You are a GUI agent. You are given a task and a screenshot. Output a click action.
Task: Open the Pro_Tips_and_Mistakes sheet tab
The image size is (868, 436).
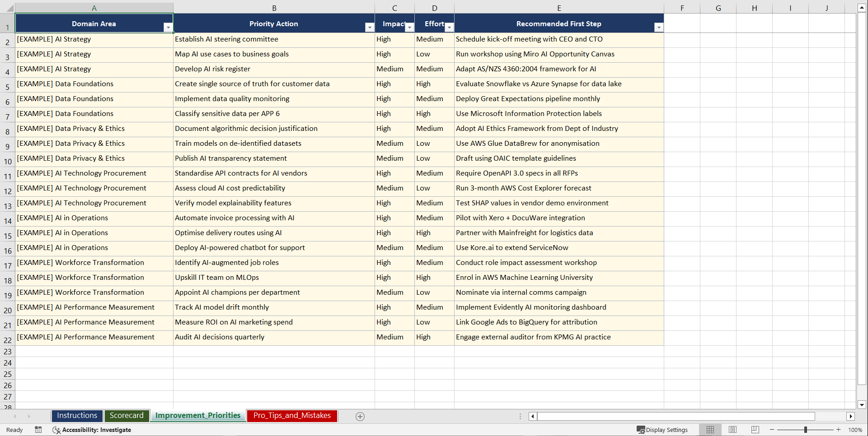point(291,416)
